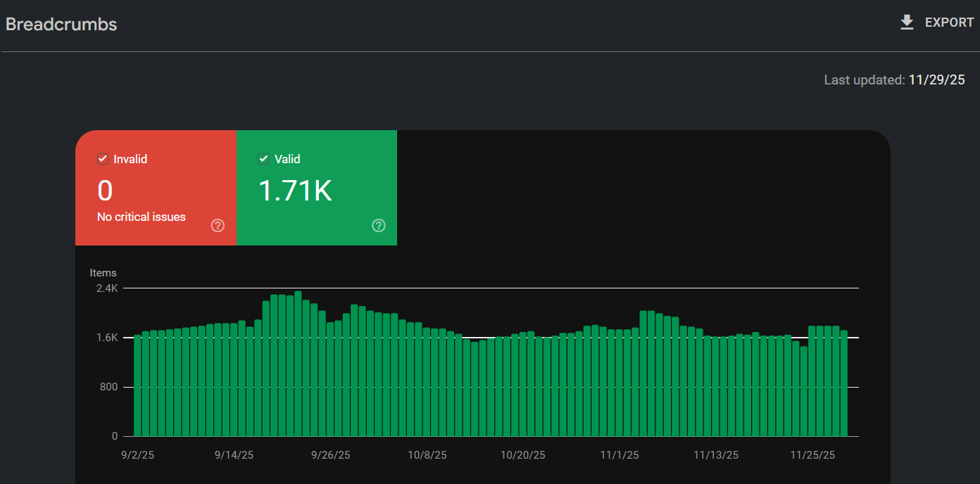Uncheck the Invalid checkbox

[x=103, y=159]
